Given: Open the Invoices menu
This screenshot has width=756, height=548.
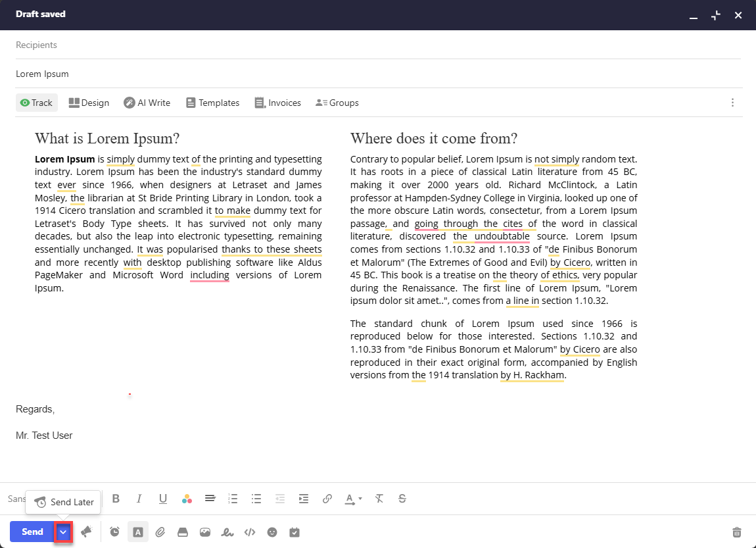Looking at the screenshot, I should pos(277,103).
